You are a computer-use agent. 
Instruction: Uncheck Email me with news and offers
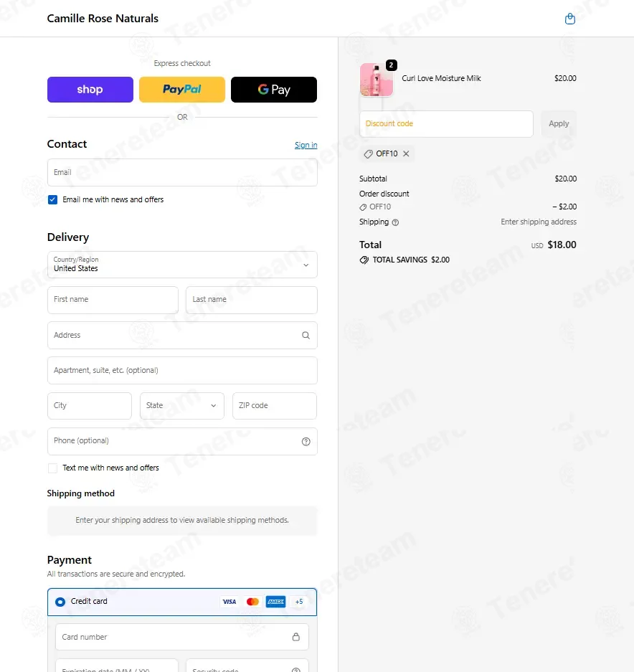click(x=53, y=199)
